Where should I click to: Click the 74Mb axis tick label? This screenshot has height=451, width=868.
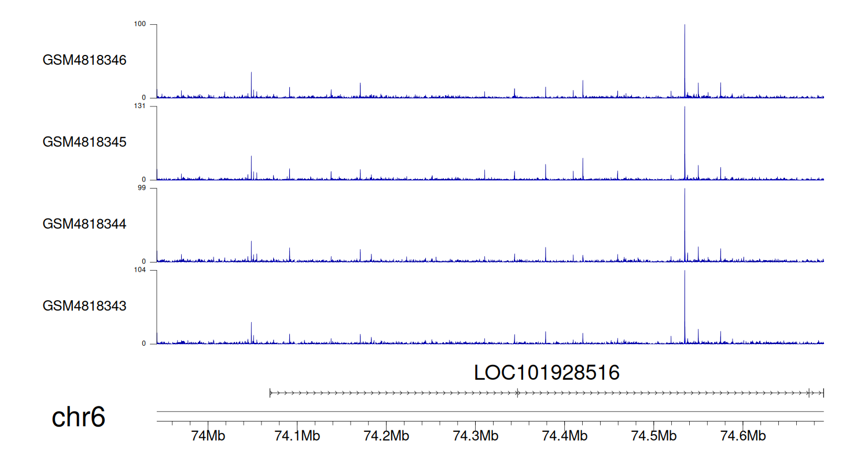click(207, 436)
